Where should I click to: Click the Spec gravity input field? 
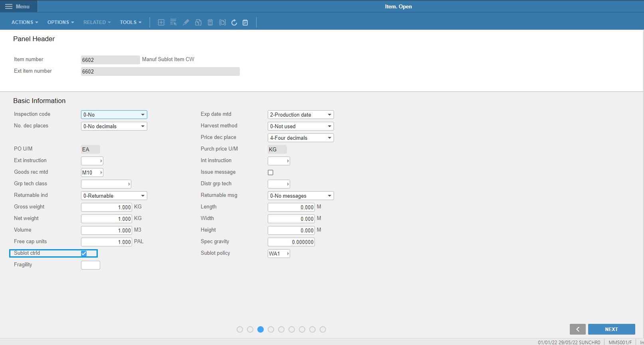coord(291,242)
